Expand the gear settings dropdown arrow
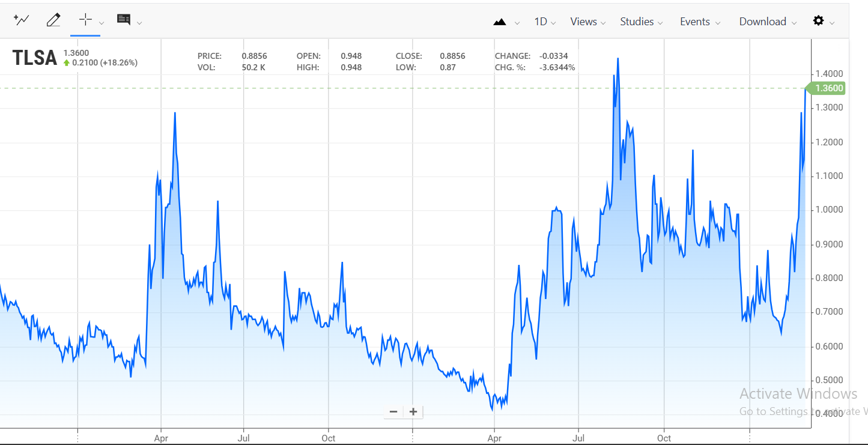 point(832,23)
